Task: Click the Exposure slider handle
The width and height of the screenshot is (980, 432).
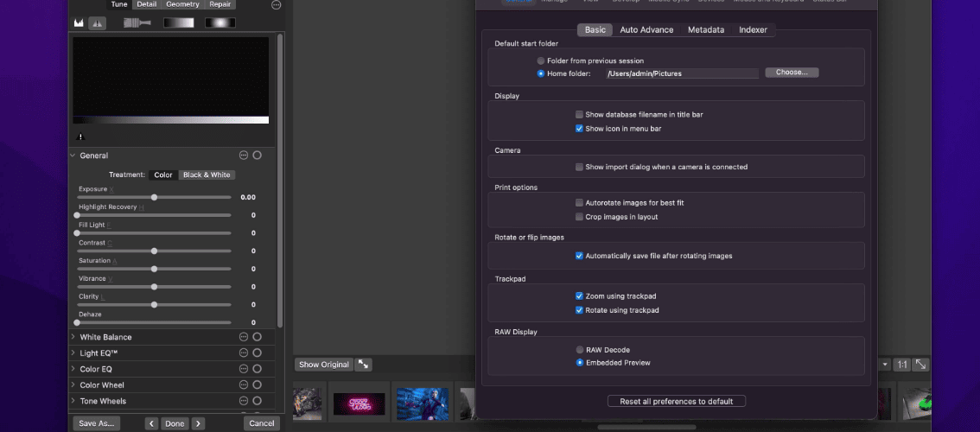Action: click(x=154, y=197)
